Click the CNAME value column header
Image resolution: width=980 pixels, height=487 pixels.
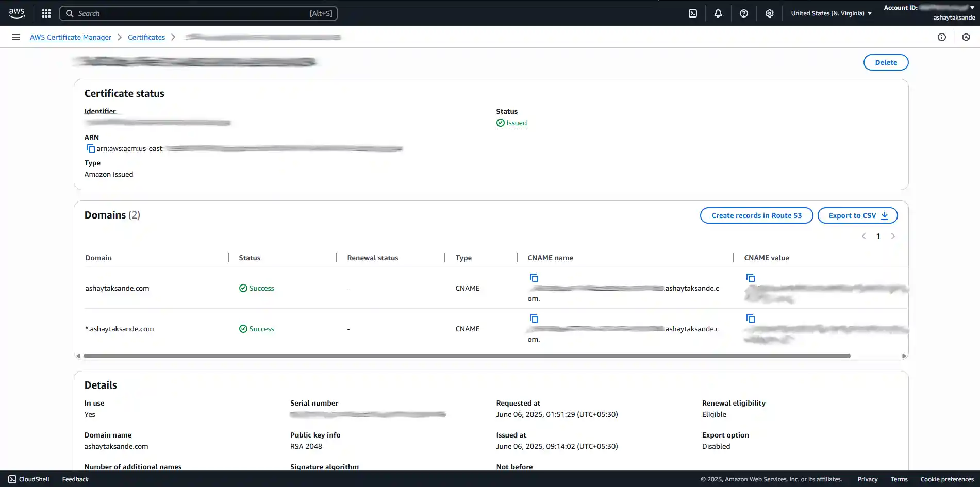(767, 258)
